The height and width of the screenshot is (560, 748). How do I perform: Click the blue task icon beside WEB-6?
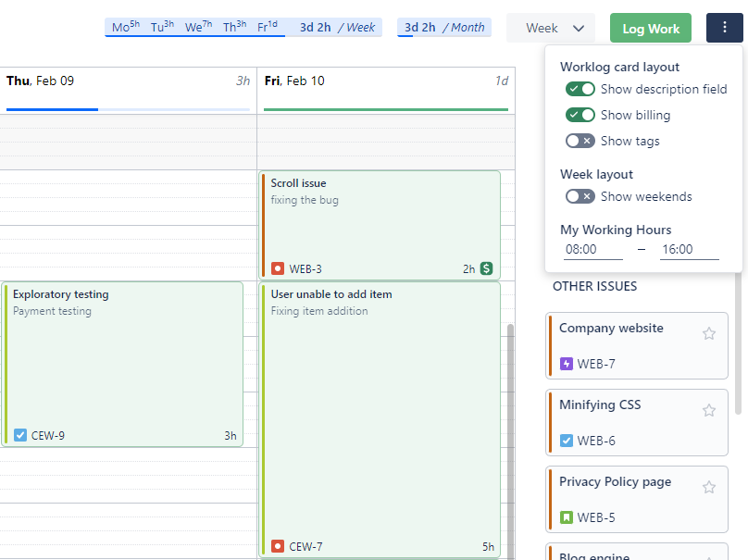pos(567,441)
